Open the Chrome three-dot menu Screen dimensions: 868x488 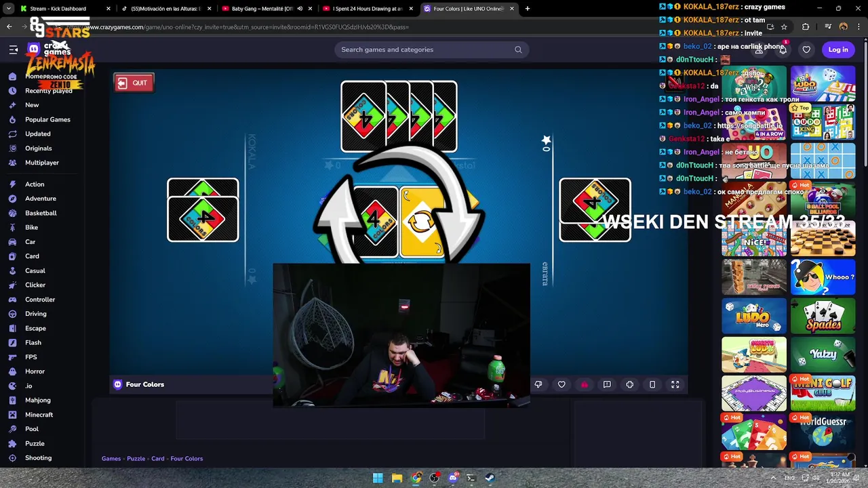tap(859, 27)
